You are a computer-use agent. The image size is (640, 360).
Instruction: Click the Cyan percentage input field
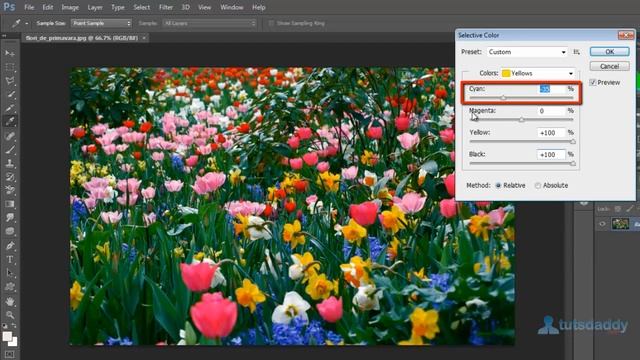[551, 89]
